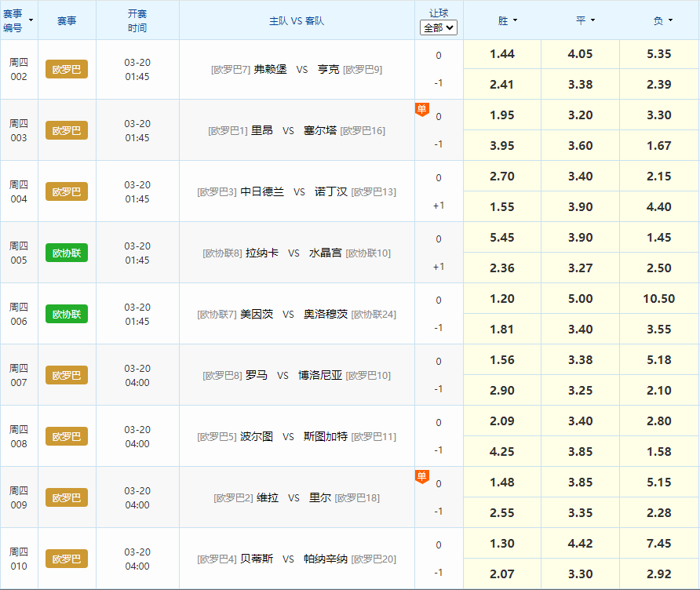Select draw odds 4.05 for 弗赖堡 vs 亨克
Viewport: 700px width, 590px height.
click(581, 54)
